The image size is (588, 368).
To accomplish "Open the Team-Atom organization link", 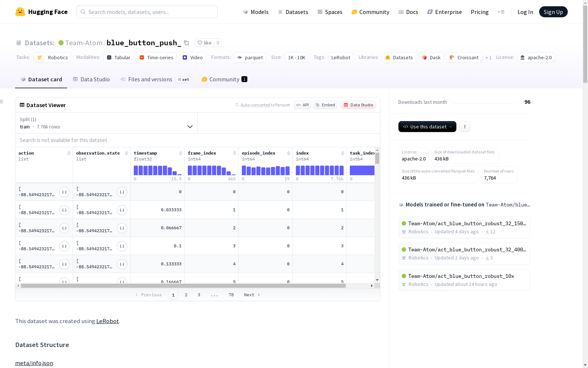I will tap(84, 43).
